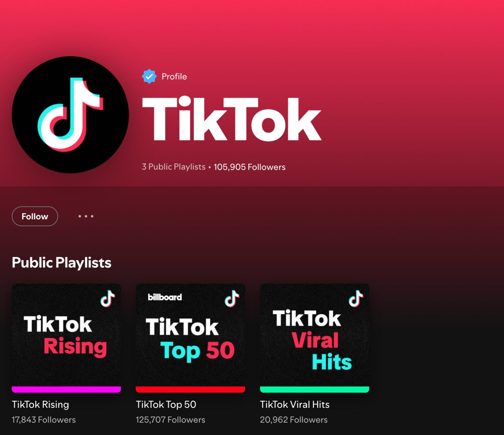504x435 pixels.
Task: Open the three-dot more options menu
Action: tap(86, 216)
